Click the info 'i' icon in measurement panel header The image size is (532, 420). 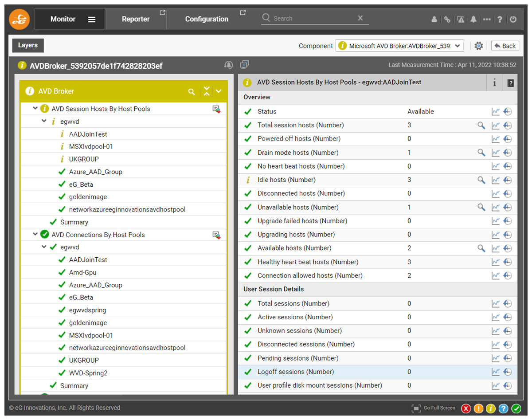pos(495,83)
